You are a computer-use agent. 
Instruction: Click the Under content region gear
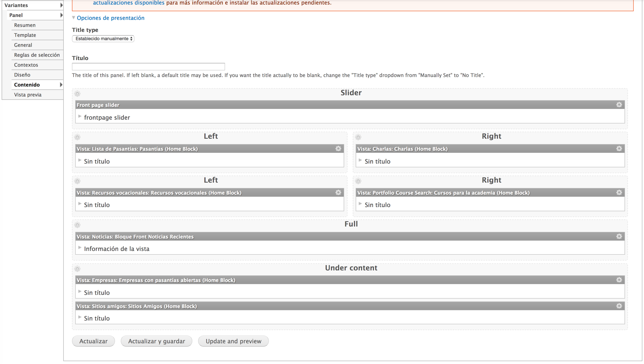click(x=78, y=269)
